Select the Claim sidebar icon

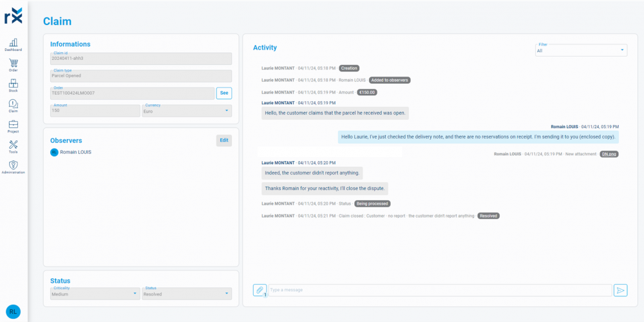pos(13,106)
